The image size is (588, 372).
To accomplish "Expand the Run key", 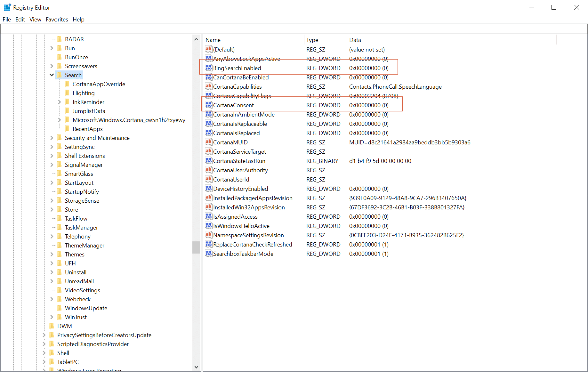I will 52,48.
